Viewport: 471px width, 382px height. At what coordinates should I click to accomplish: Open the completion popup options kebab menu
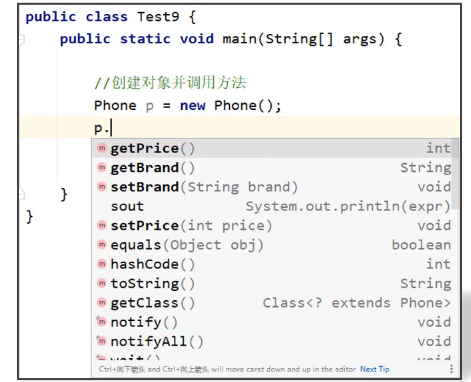(x=451, y=369)
